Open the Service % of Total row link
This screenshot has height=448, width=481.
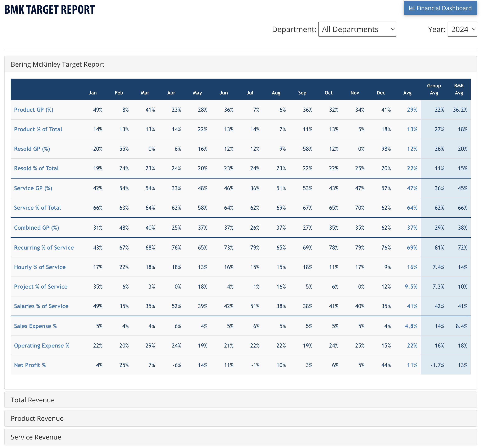[x=38, y=208]
